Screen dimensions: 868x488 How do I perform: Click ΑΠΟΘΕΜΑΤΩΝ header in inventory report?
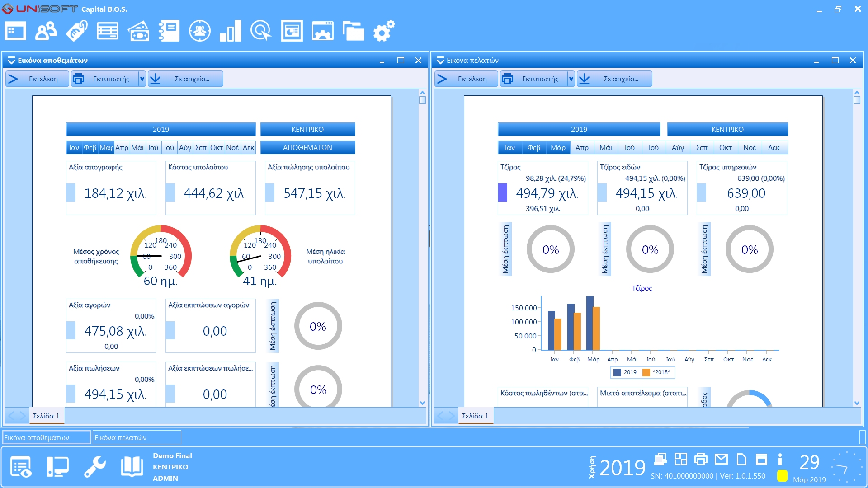[307, 147]
